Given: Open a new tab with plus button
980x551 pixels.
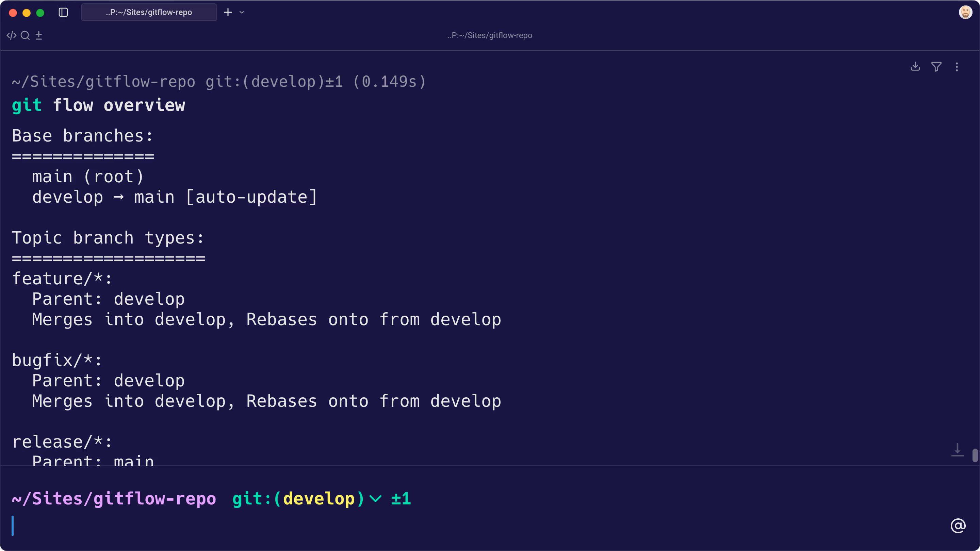Looking at the screenshot, I should coord(228,13).
